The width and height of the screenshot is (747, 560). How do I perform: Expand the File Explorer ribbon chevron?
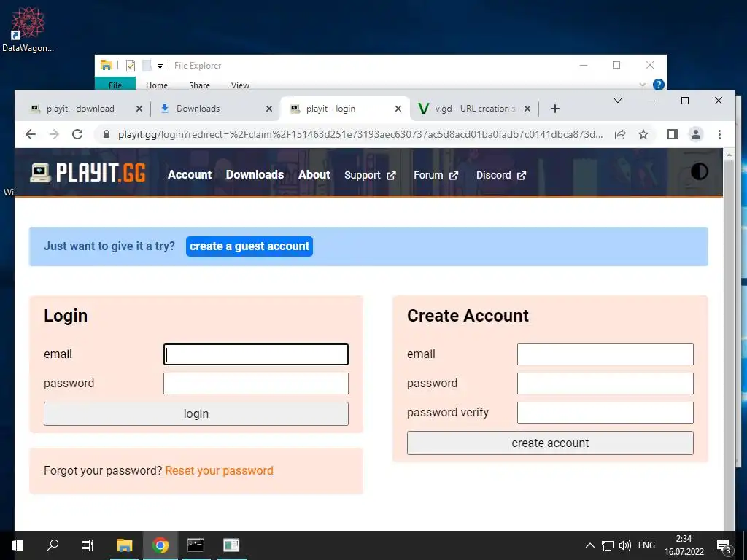pos(642,85)
